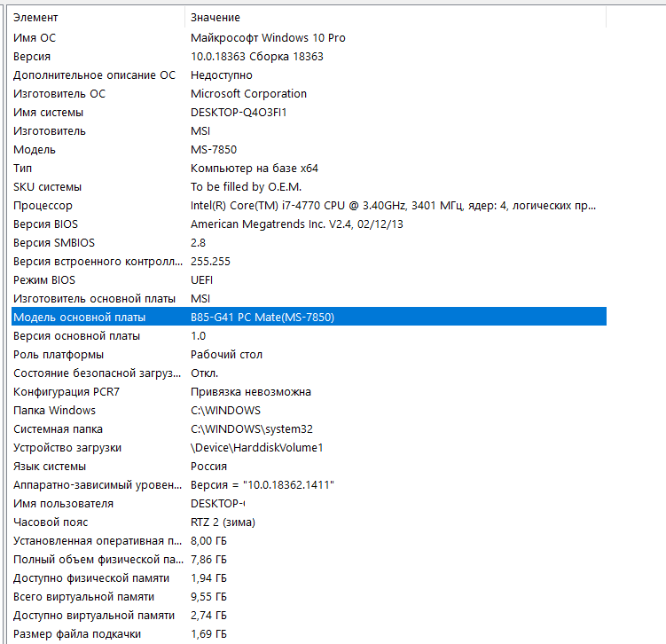Screen dimensions: 666x644
Task: Click the "UEFI" value
Action: [202, 280]
